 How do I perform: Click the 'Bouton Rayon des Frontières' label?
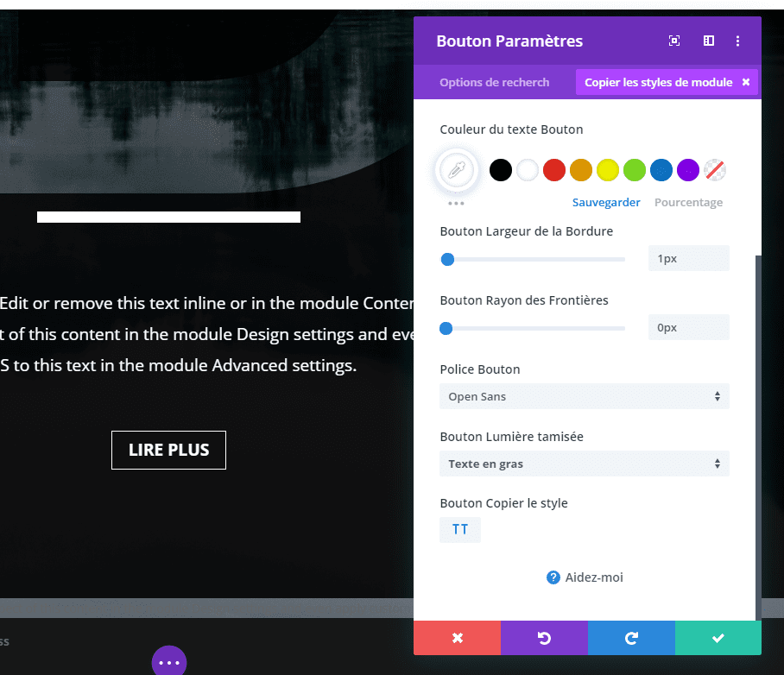pyautogui.click(x=524, y=300)
